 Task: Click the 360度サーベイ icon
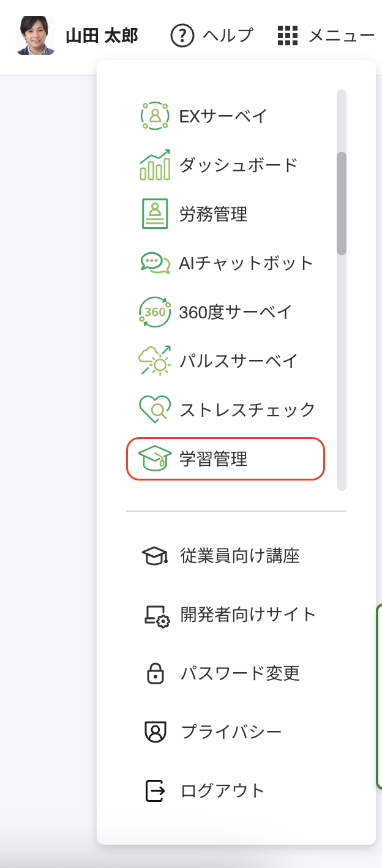(155, 312)
